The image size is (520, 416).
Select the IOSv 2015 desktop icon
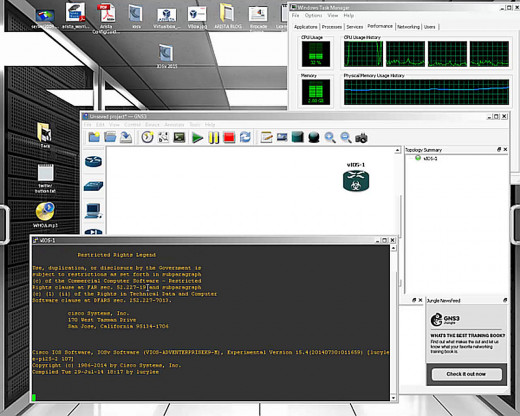point(166,56)
